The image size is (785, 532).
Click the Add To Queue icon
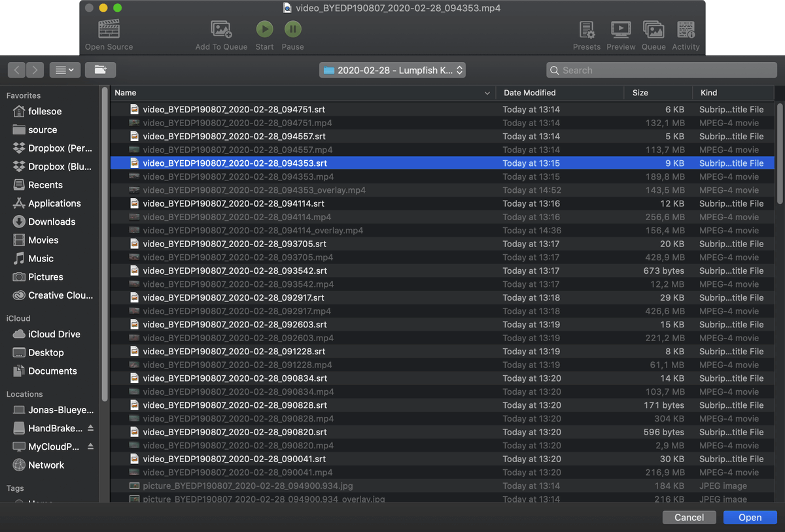pyautogui.click(x=221, y=29)
